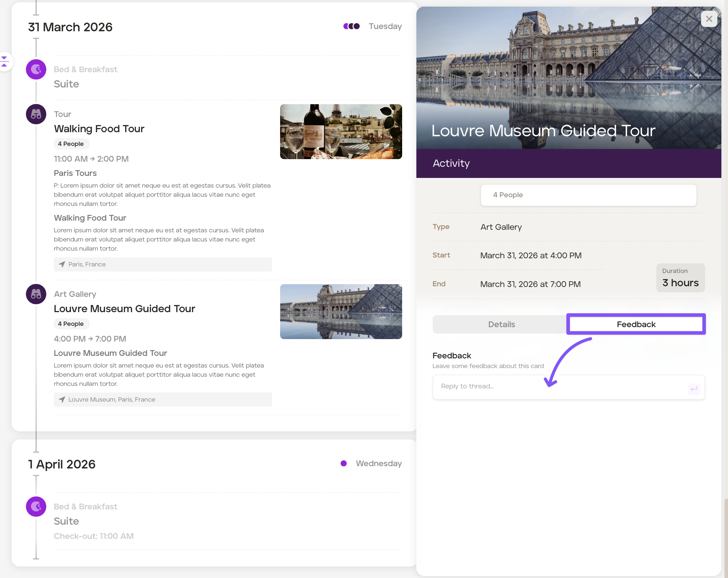Click the Louvre tour binoculars icon

[36, 294]
